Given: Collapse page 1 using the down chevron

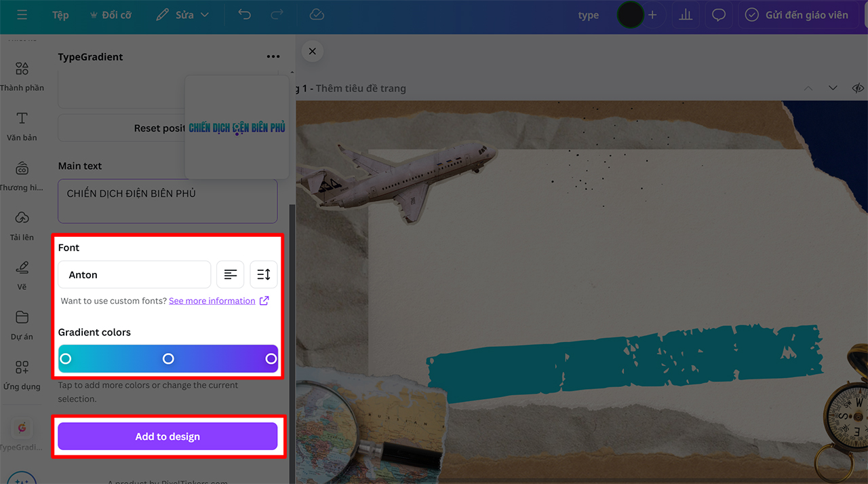Looking at the screenshot, I should (833, 88).
